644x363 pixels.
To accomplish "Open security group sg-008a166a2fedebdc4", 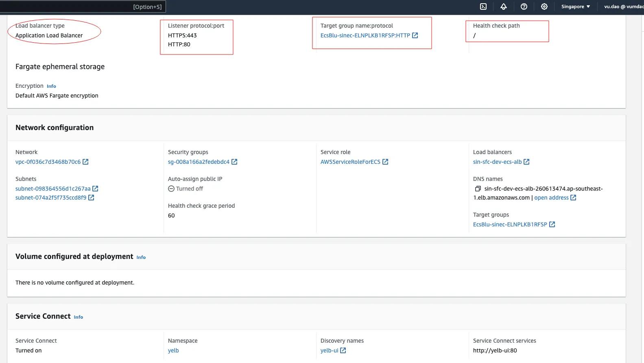I will pos(199,162).
